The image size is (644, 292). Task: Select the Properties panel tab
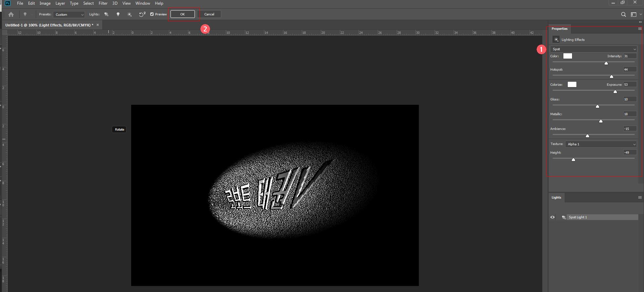click(x=559, y=29)
